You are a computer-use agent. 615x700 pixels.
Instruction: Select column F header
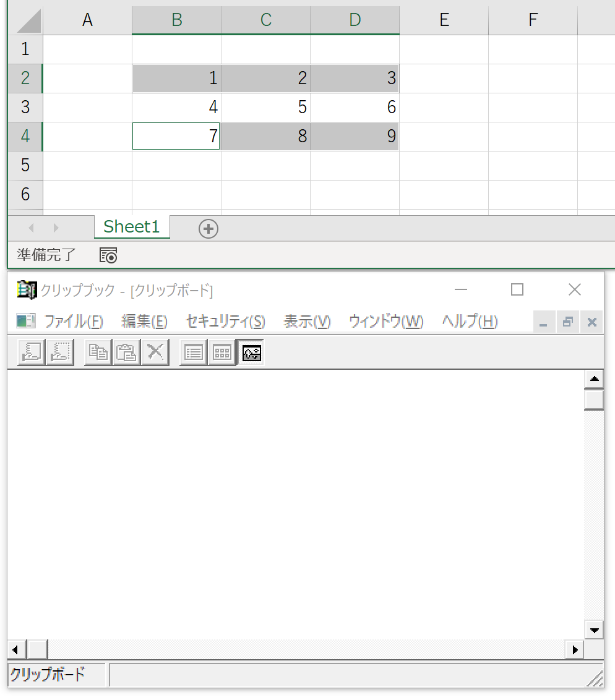coord(533,20)
